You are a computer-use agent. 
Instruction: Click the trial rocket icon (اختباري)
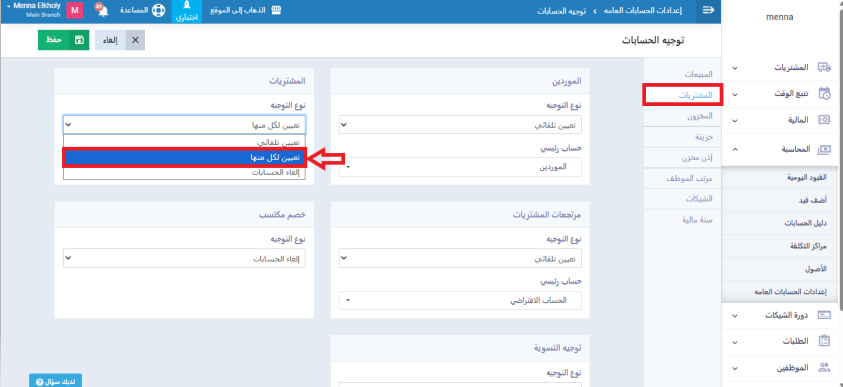click(187, 6)
